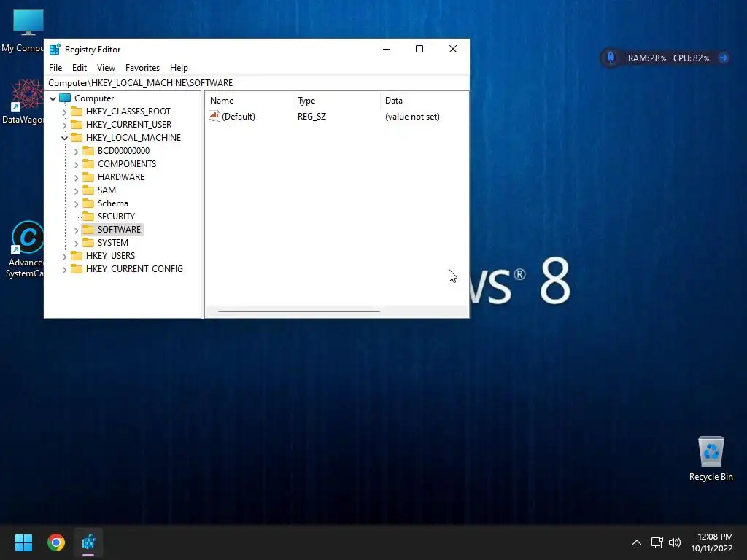Image resolution: width=747 pixels, height=560 pixels.
Task: Expand the SAM key chevron
Action: point(76,190)
